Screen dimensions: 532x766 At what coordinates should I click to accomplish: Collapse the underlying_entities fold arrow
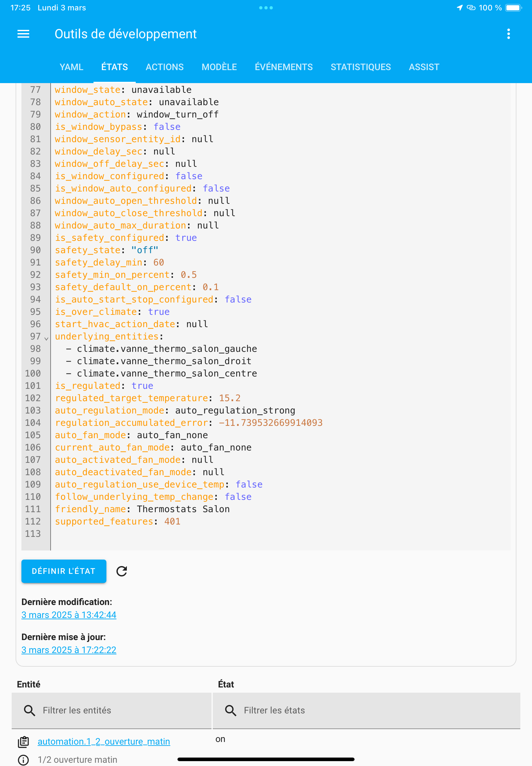(x=46, y=338)
